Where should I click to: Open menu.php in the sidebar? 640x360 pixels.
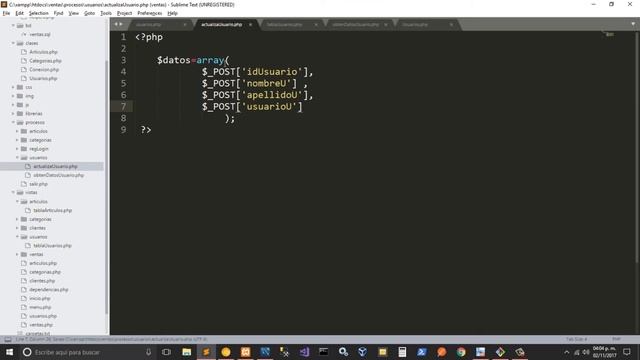tap(40, 307)
